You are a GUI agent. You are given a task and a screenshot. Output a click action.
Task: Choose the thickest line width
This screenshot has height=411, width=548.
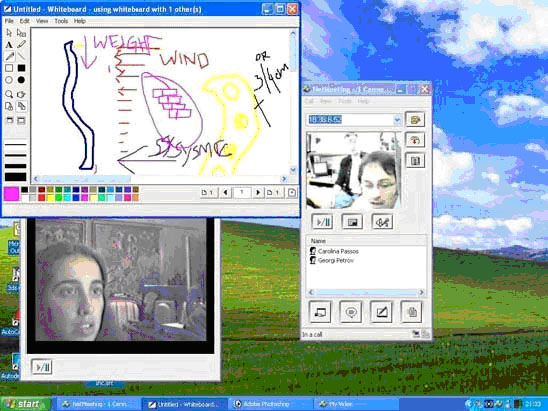(15, 177)
